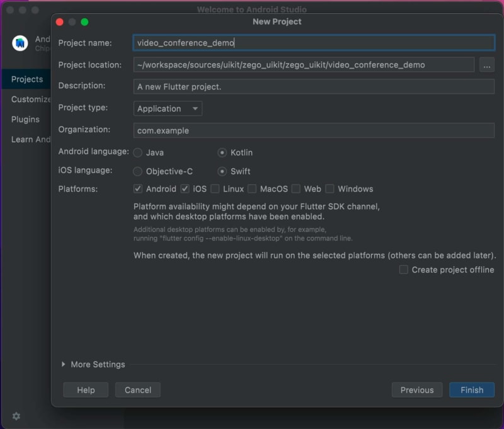
Task: Click the Android Studio logo icon
Action: [20, 43]
